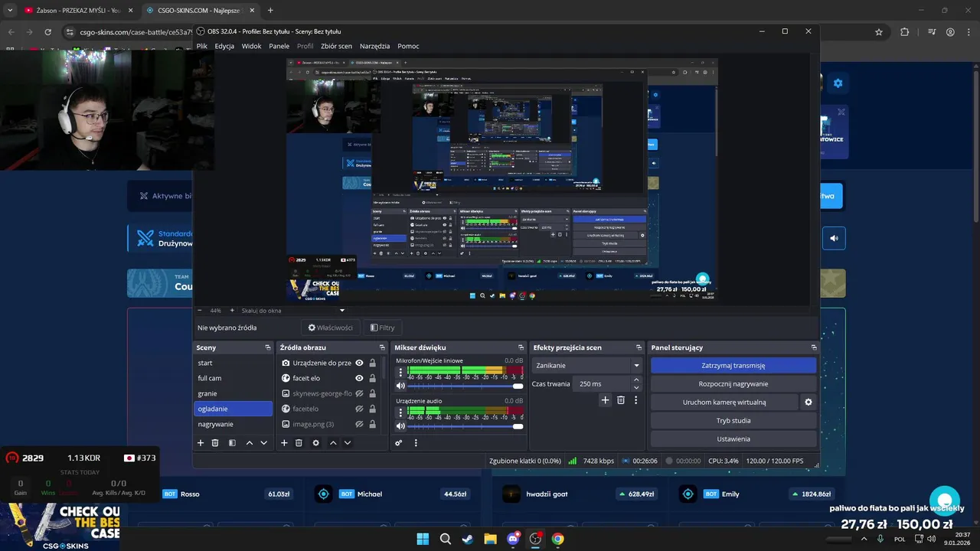This screenshot has width=980, height=551.
Task: Decrease Czas trwania with down arrow
Action: tap(635, 387)
